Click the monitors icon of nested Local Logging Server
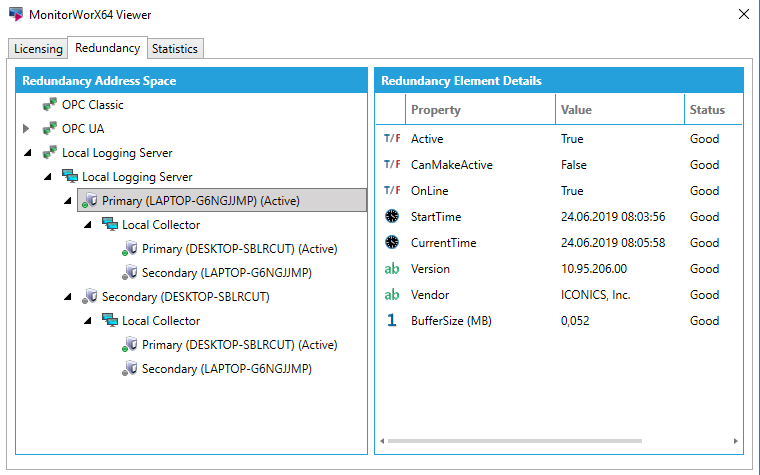The width and height of the screenshot is (760, 475). pyautogui.click(x=70, y=176)
